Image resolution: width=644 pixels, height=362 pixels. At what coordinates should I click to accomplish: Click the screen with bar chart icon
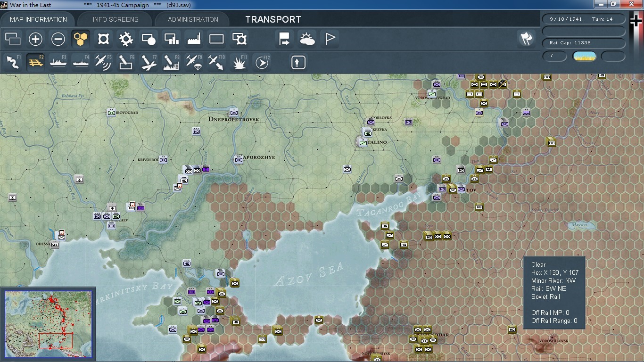point(171,39)
